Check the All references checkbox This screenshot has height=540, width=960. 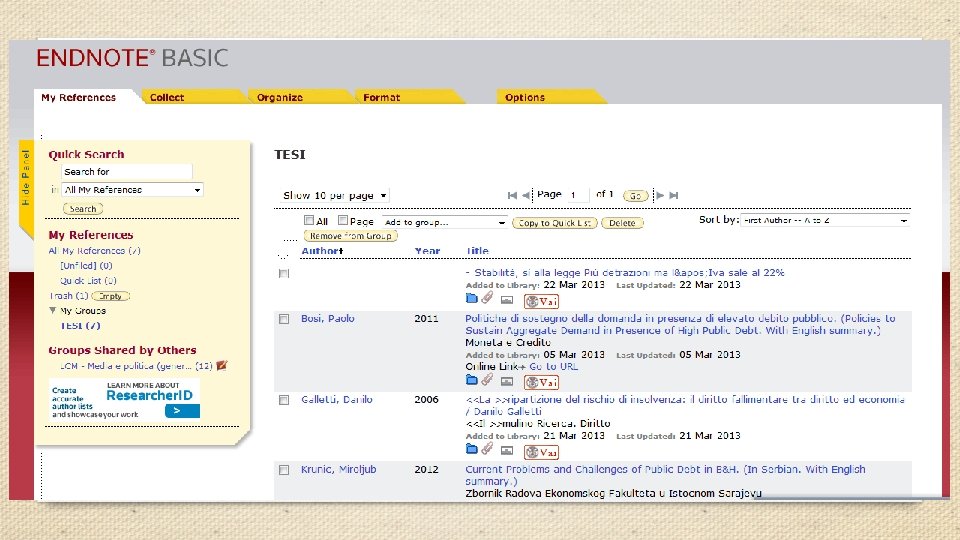[309, 220]
